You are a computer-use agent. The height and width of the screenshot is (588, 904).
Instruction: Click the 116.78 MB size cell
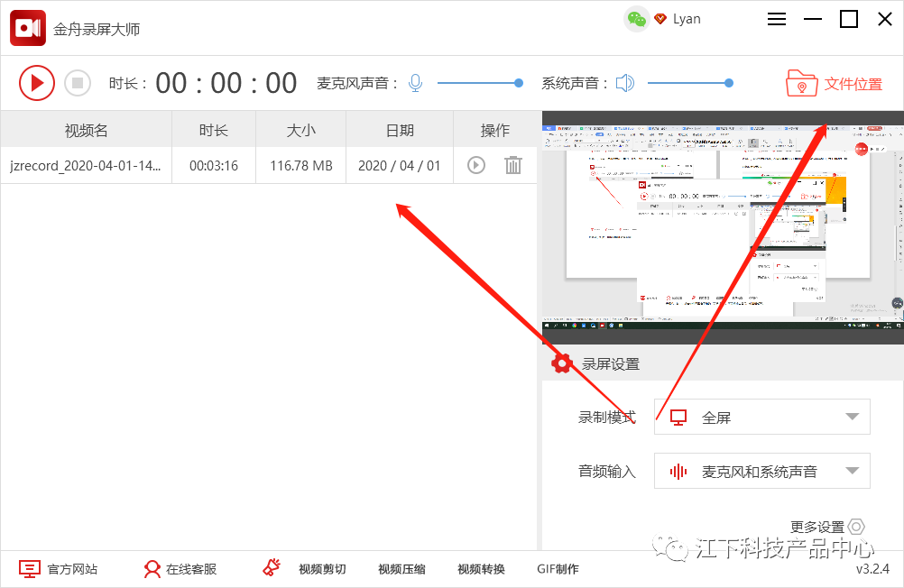click(x=301, y=165)
